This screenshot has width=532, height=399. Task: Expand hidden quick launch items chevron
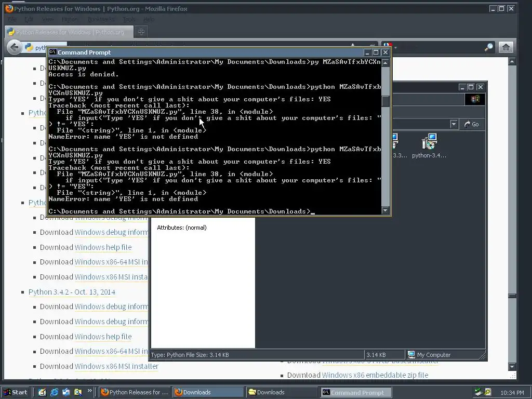(x=89, y=391)
